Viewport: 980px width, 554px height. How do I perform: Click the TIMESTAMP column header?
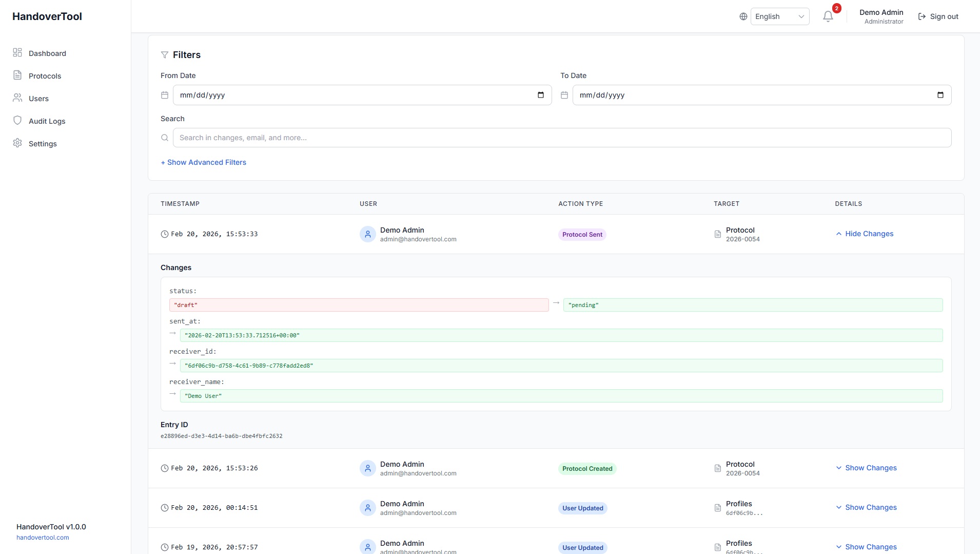180,204
